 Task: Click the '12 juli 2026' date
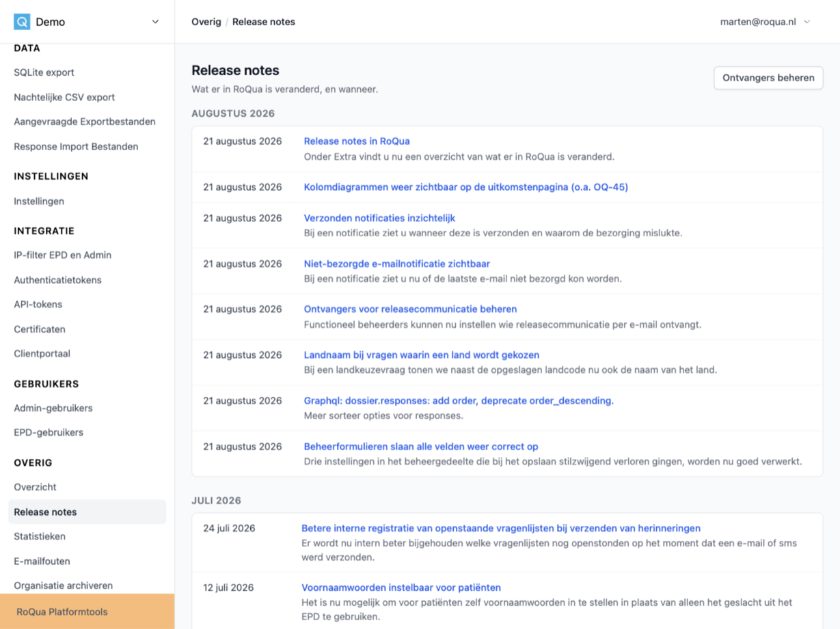point(228,587)
